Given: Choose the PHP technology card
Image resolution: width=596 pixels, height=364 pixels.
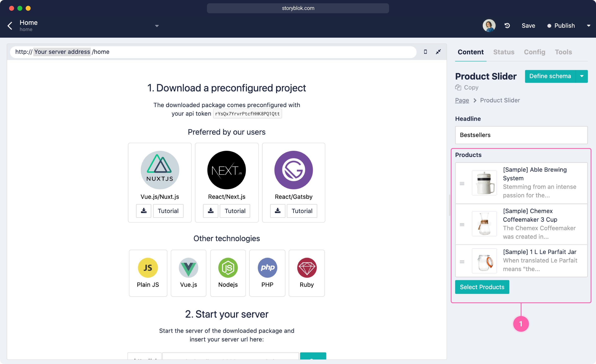Looking at the screenshot, I should (267, 273).
